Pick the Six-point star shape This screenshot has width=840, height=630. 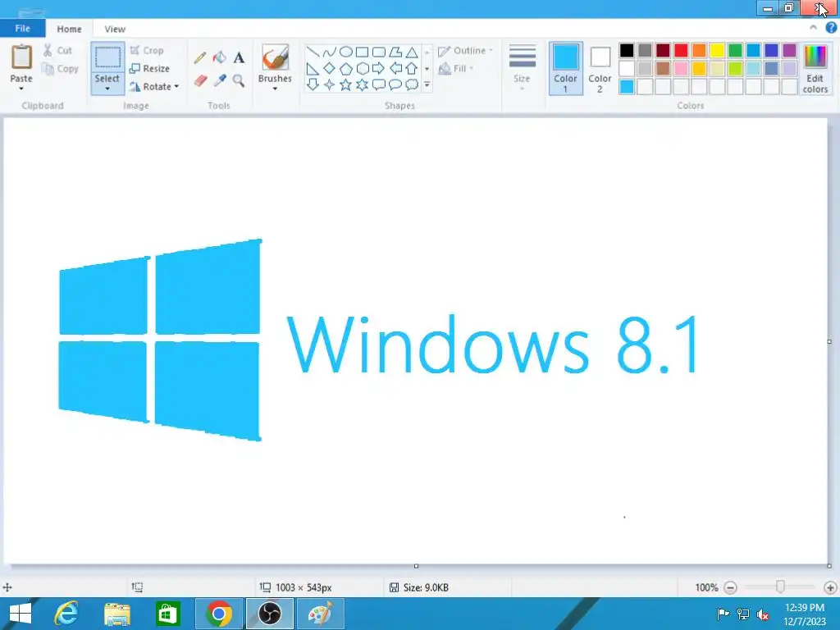362,84
